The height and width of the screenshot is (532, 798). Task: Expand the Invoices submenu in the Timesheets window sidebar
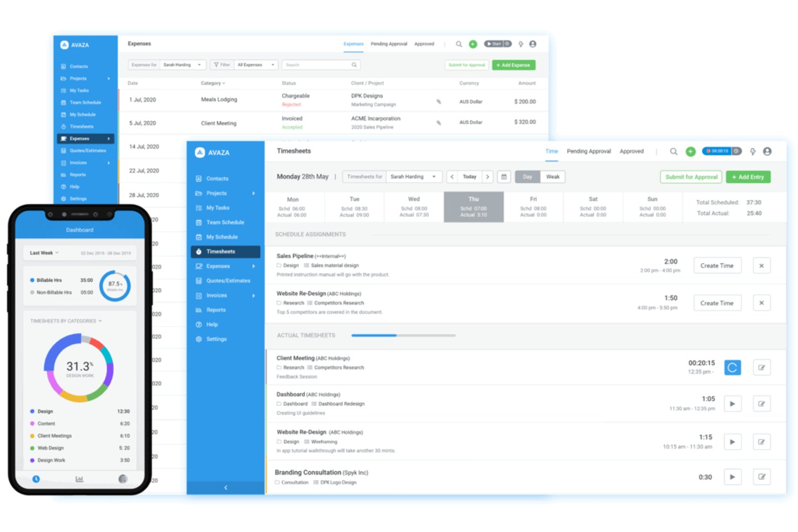point(253,295)
